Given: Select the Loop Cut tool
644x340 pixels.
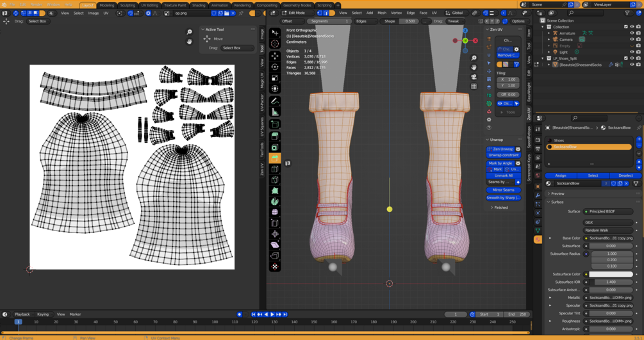Looking at the screenshot, I should coord(275,169).
